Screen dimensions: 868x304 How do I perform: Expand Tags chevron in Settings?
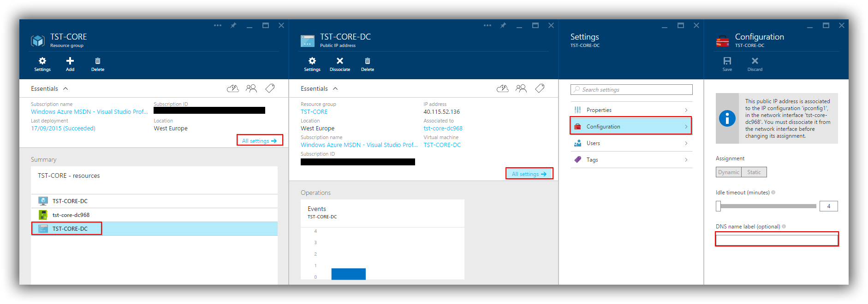pyautogui.click(x=686, y=160)
